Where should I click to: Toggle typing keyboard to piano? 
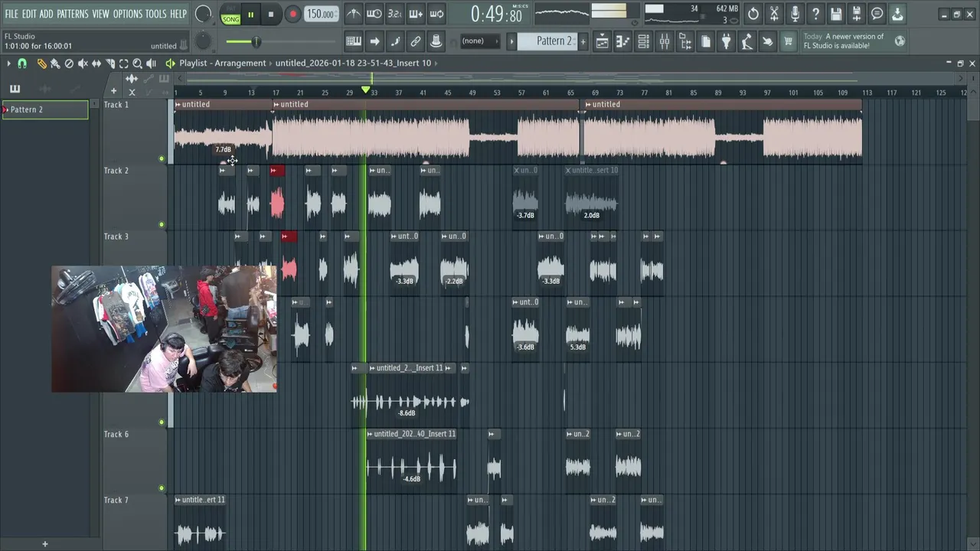[354, 41]
